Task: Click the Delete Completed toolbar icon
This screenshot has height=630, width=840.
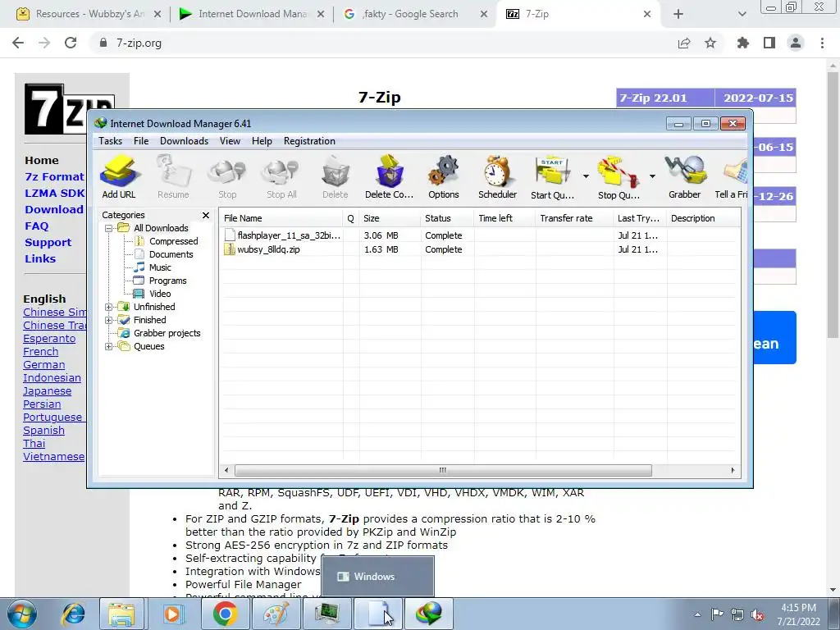Action: click(x=390, y=177)
